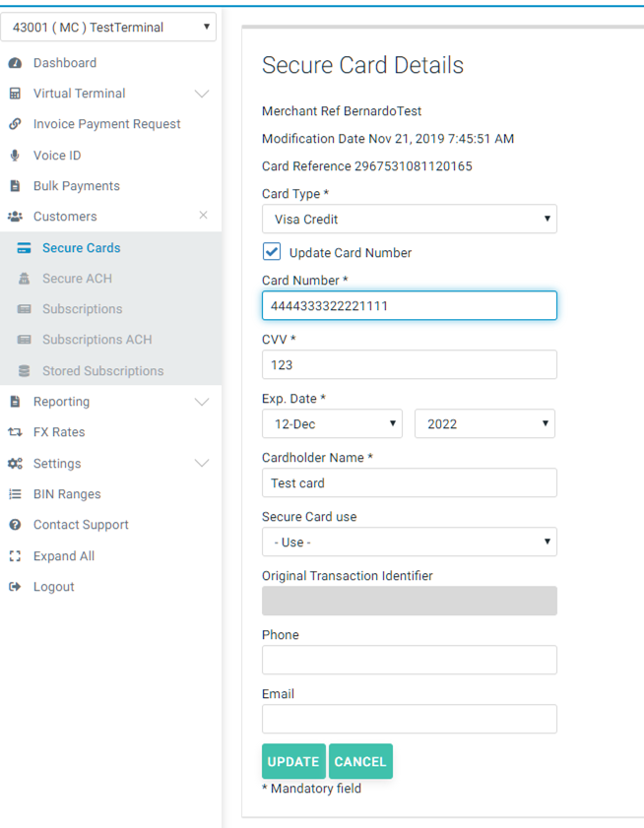The image size is (644, 828).
Task: Click the Expand All brackets icon
Action: (x=15, y=556)
